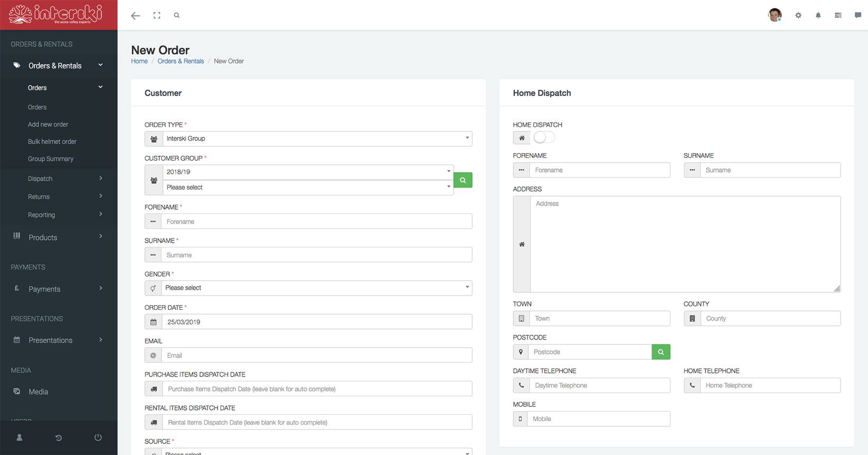Open settings gear icon in top bar
Viewport: 868px width, 455px height.
[798, 15]
